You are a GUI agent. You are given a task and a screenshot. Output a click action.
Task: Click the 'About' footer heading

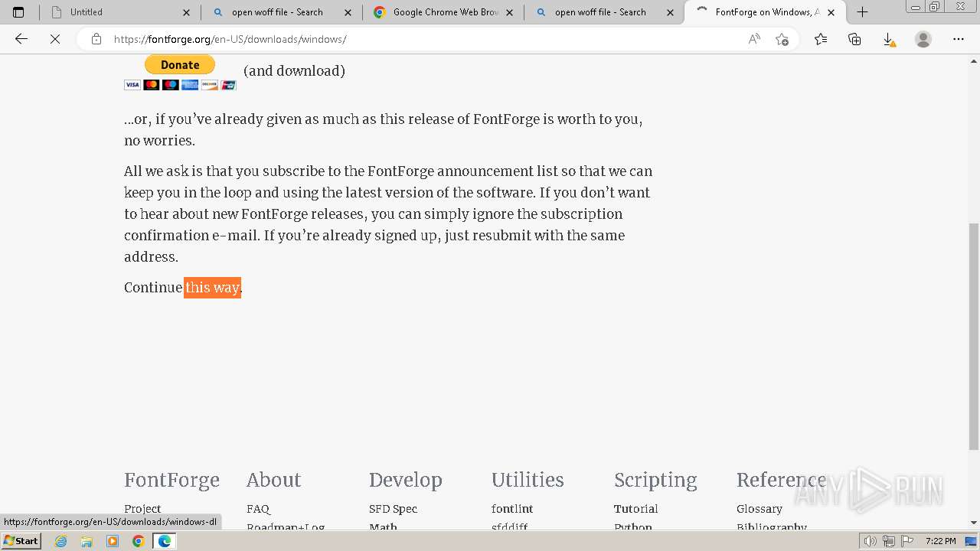[x=273, y=480]
